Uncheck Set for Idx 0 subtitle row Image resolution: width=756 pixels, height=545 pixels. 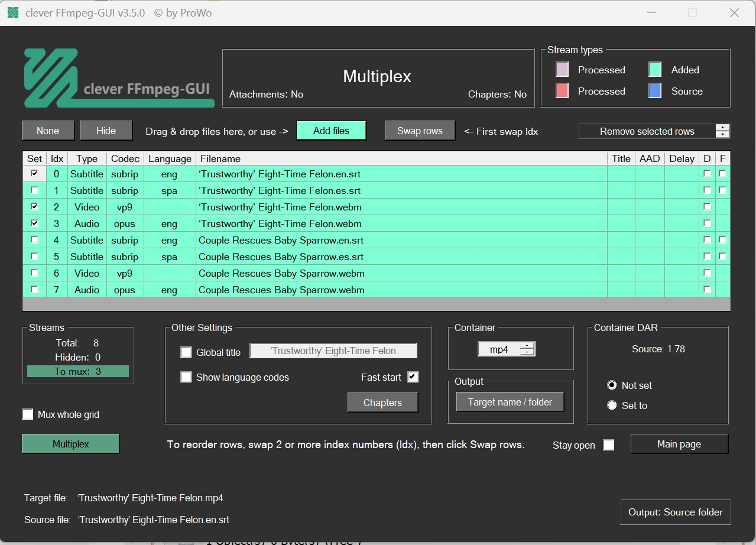(x=35, y=174)
